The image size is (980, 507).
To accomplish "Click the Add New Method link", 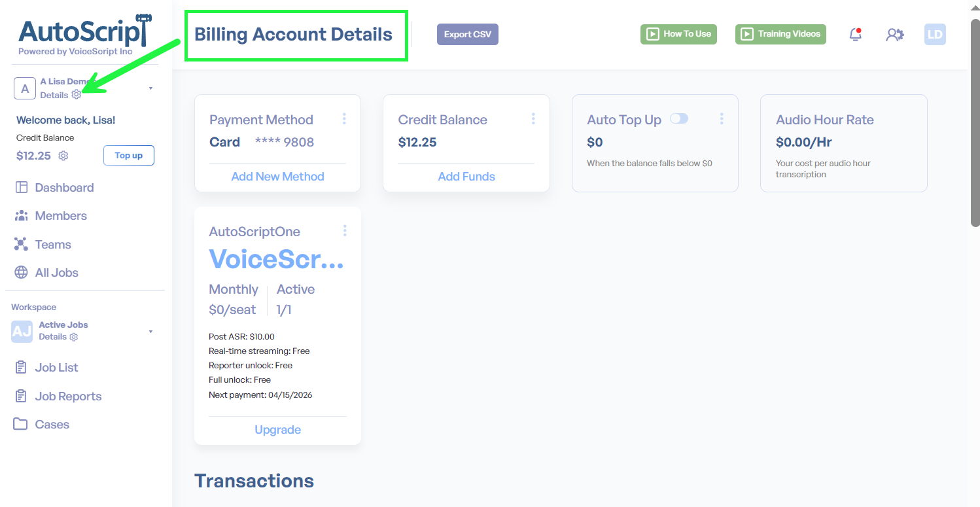I will click(277, 177).
